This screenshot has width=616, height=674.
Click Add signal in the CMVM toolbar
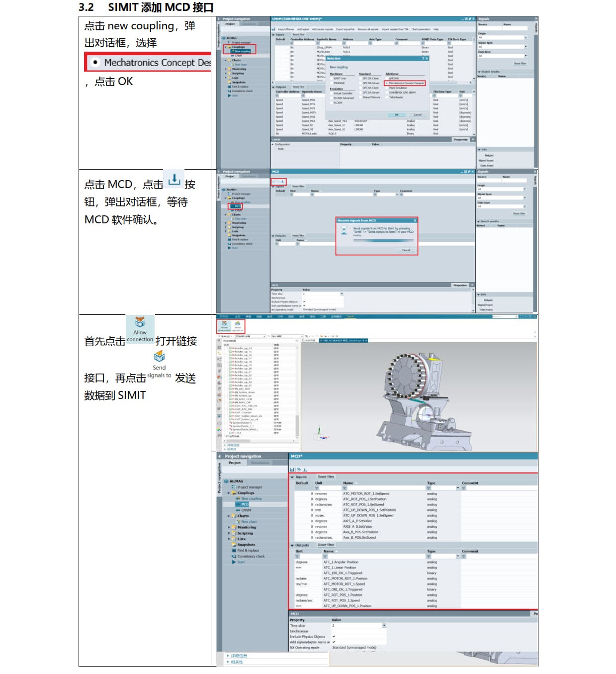pos(303,29)
